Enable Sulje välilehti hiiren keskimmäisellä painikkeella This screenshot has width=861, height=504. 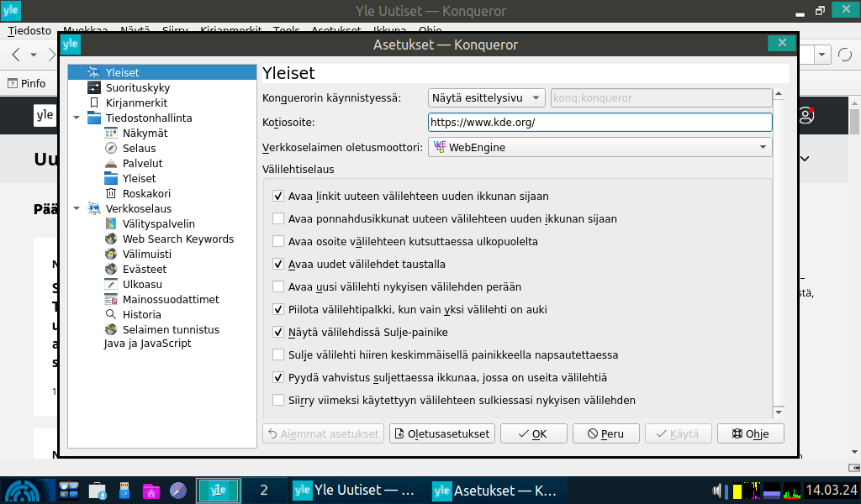click(x=278, y=354)
